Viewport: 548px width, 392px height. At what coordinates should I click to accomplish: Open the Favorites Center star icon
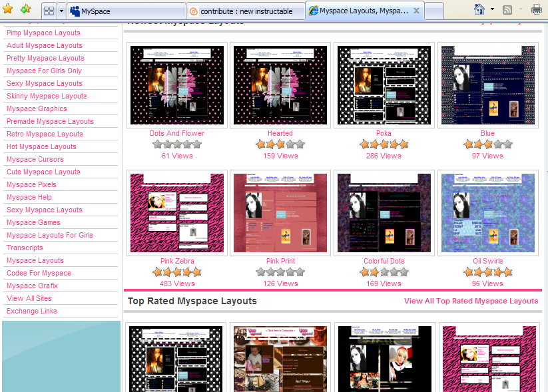pos(8,10)
